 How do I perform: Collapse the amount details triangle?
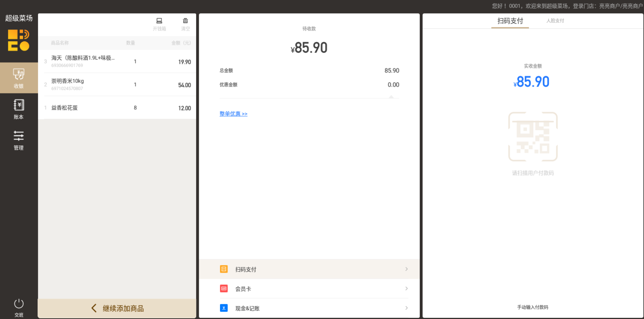[x=391, y=97]
